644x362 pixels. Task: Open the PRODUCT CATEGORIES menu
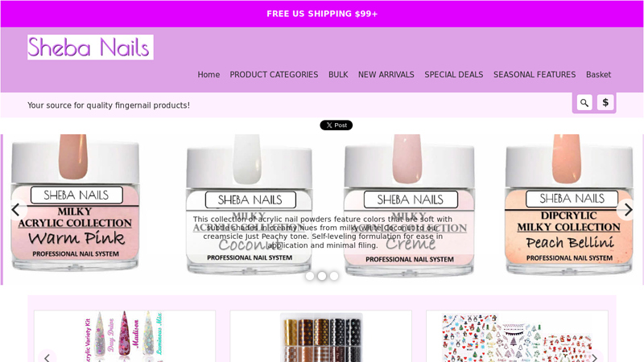tap(274, 75)
